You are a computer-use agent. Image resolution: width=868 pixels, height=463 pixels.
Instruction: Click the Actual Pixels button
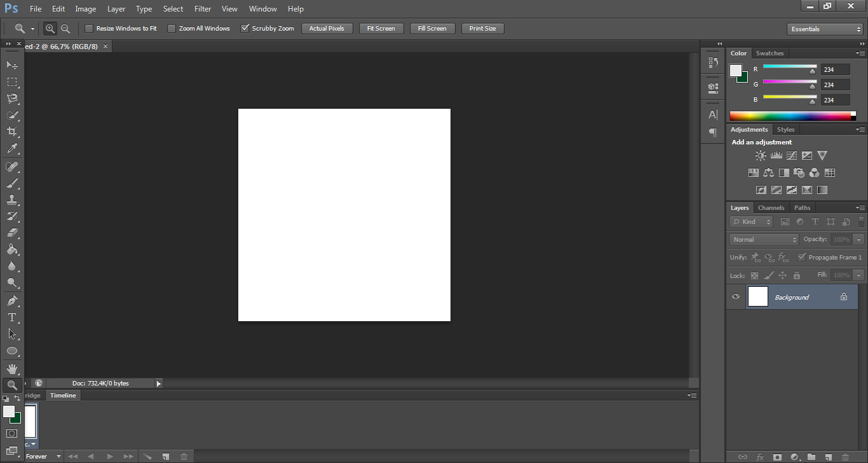(327, 29)
